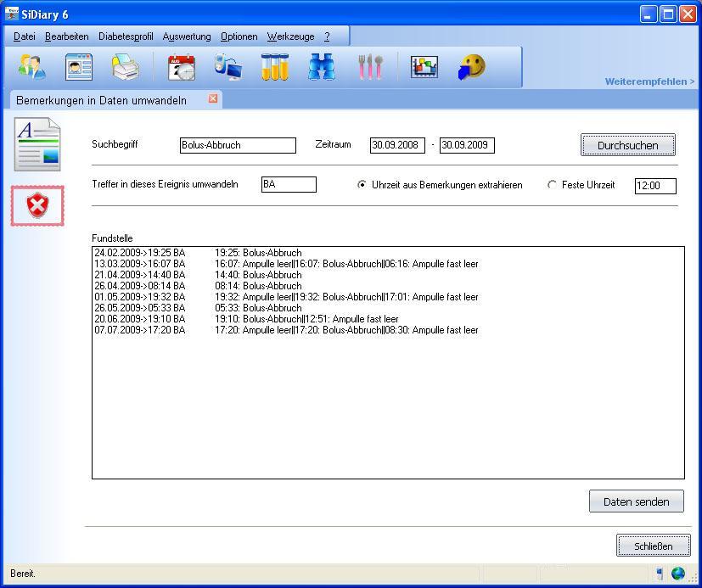The image size is (702, 588).
Task: Select the 07.07.2009->17:20 BA result row
Action: point(388,330)
